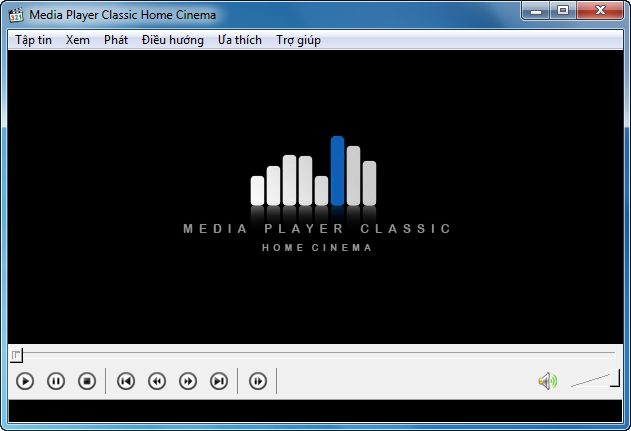Image resolution: width=631 pixels, height=431 pixels.
Task: Click the frame step button
Action: [258, 381]
